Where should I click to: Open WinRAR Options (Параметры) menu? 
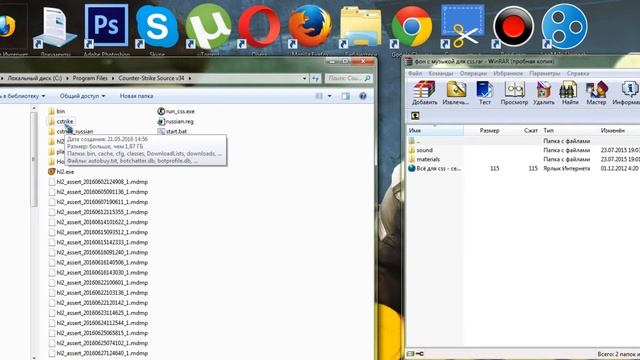(544, 73)
